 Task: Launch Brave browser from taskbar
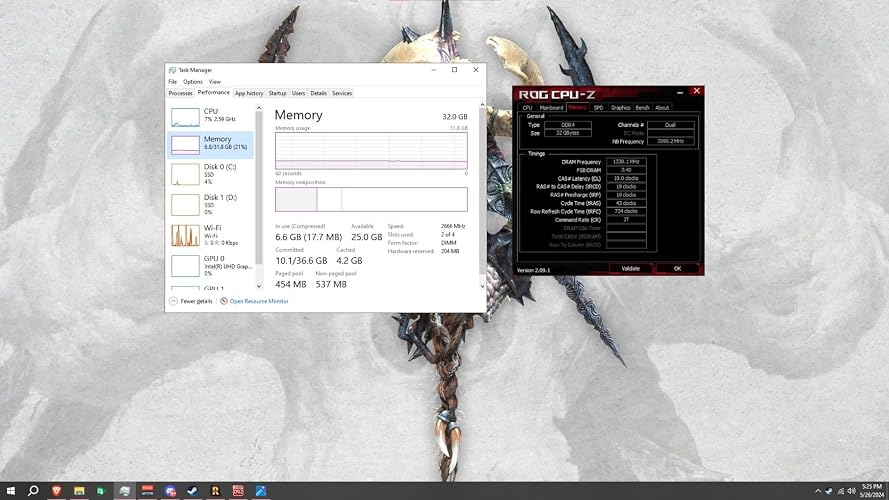[x=56, y=491]
